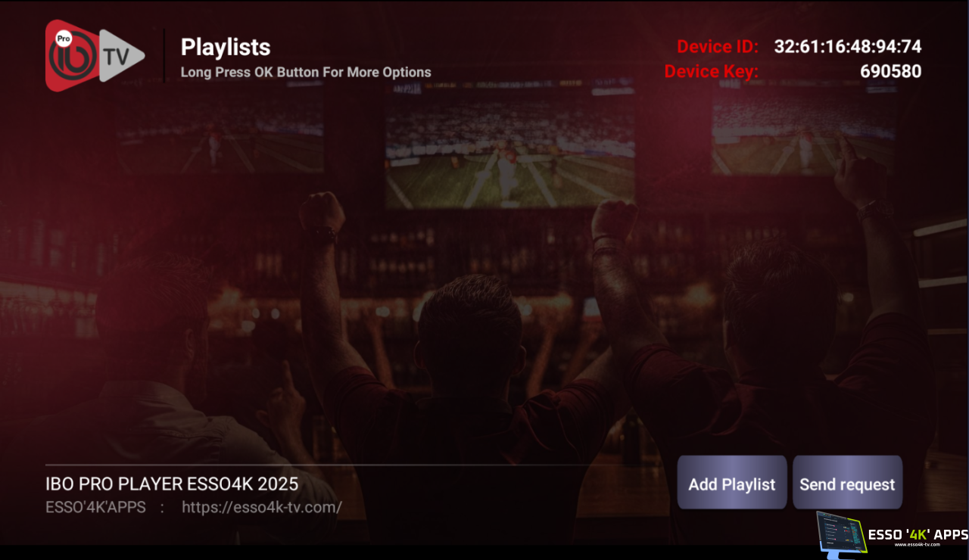Viewport: 969px width, 560px height.
Task: Select the device key number 690580
Action: pos(891,72)
